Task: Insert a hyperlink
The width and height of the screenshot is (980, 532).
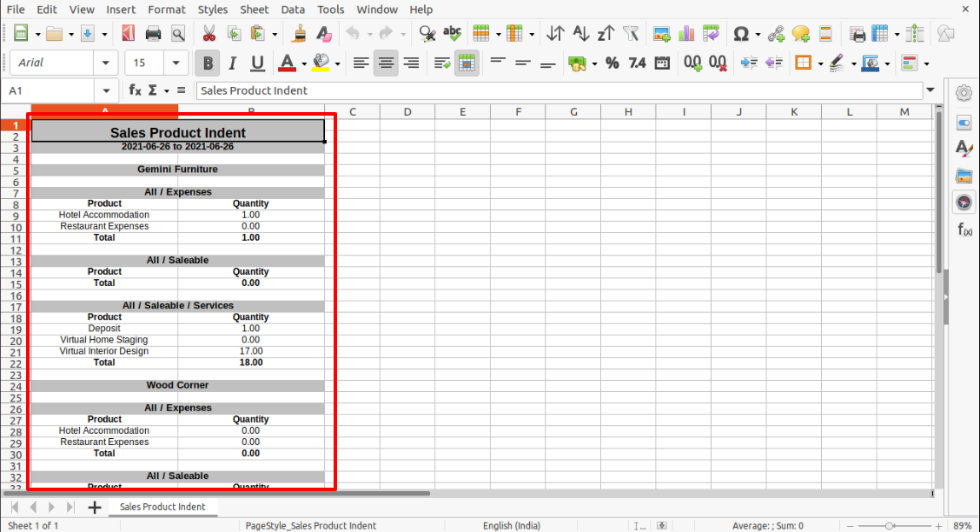Action: tap(776, 33)
